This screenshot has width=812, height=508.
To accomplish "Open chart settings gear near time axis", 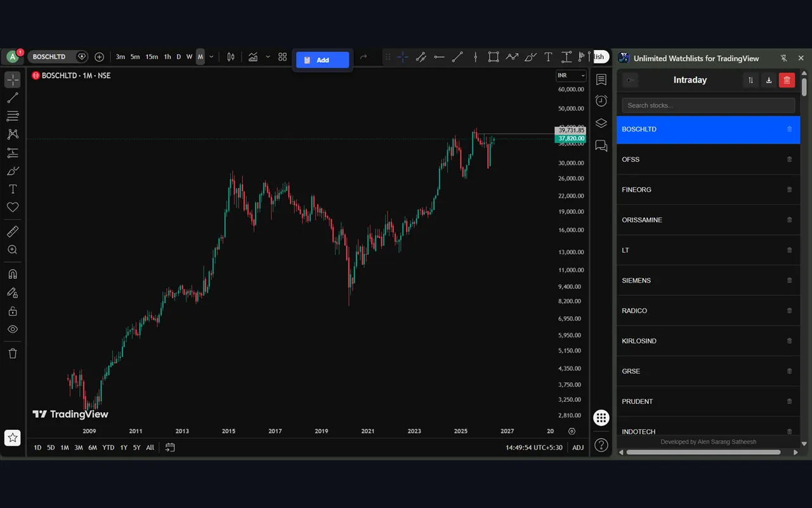I will pos(572,431).
